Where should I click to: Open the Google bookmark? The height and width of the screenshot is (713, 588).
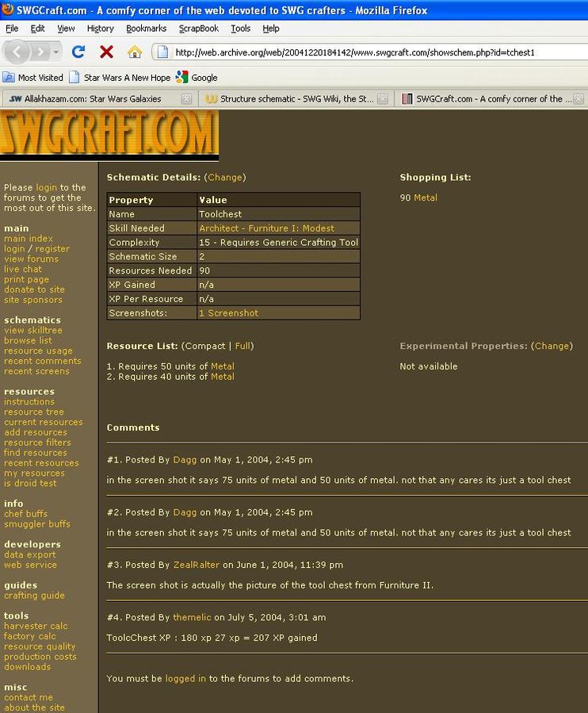pyautogui.click(x=197, y=78)
